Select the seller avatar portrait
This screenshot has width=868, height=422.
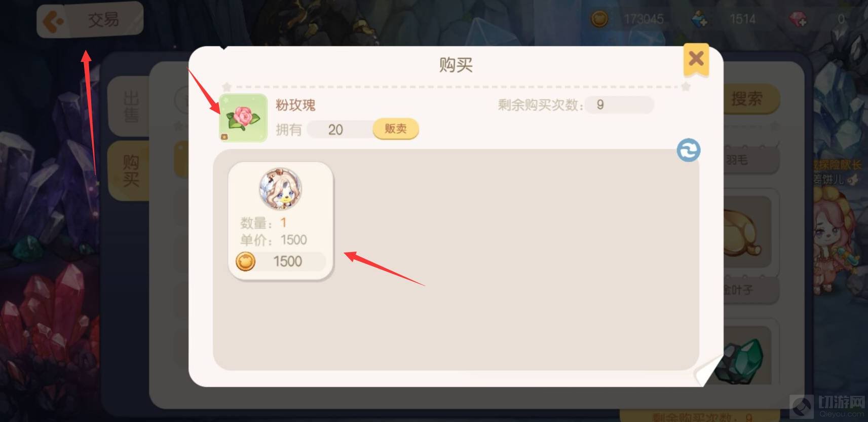(281, 189)
